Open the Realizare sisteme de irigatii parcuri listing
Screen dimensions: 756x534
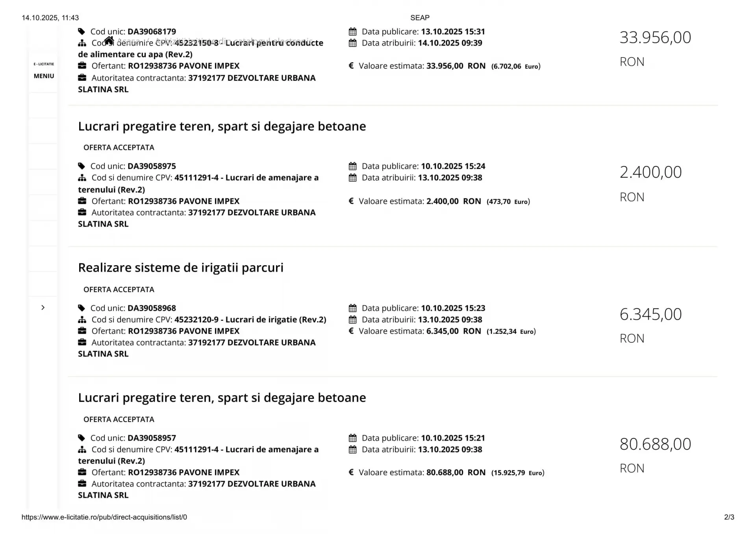181,268
